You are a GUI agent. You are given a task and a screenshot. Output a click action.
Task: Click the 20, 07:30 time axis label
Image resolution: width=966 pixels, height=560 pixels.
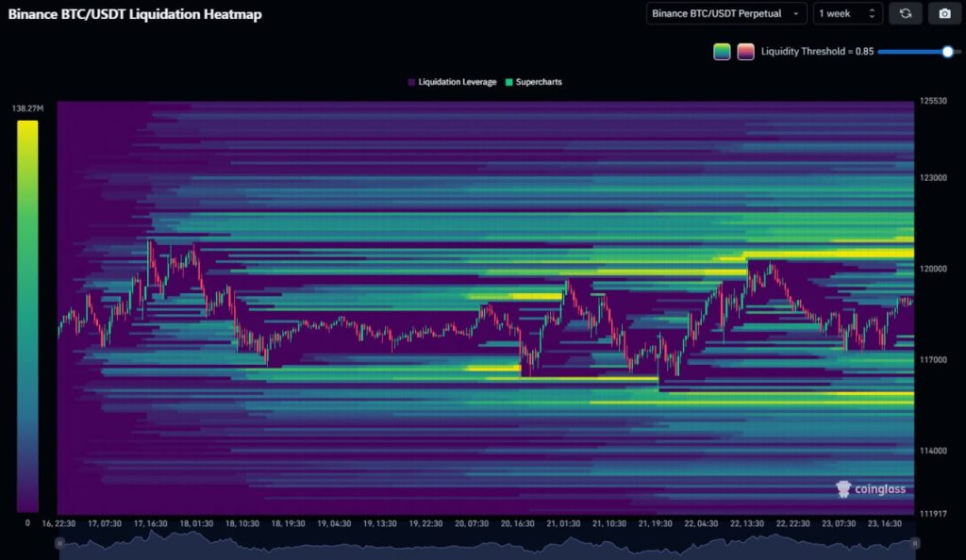472,523
